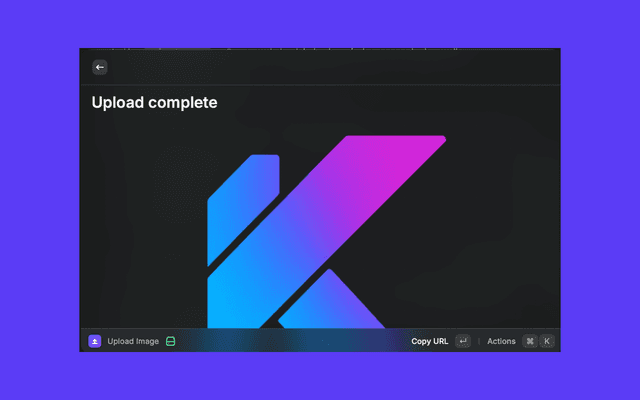Screen dimensions: 640x400
Task: Click the K key shortcut icon
Action: pos(547,341)
